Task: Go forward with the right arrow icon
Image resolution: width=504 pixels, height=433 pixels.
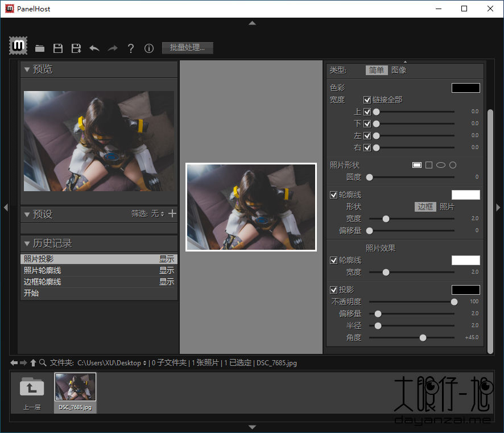Action: click(x=23, y=363)
